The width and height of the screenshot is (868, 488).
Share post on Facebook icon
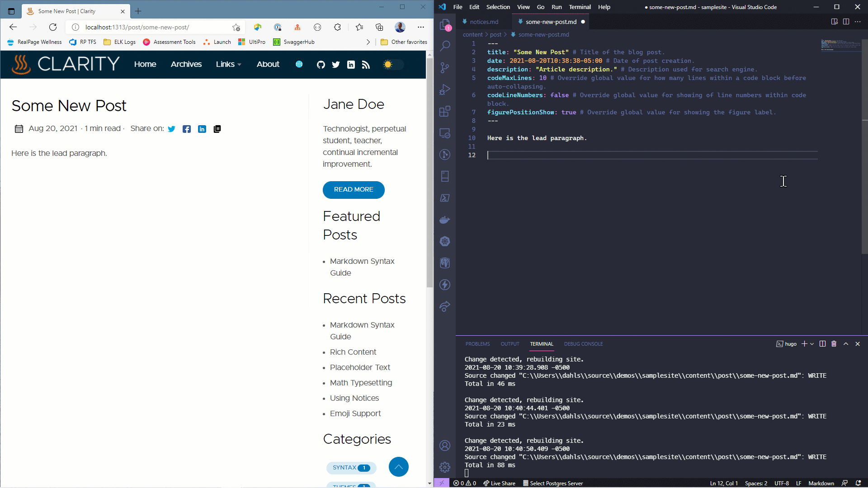pyautogui.click(x=186, y=129)
